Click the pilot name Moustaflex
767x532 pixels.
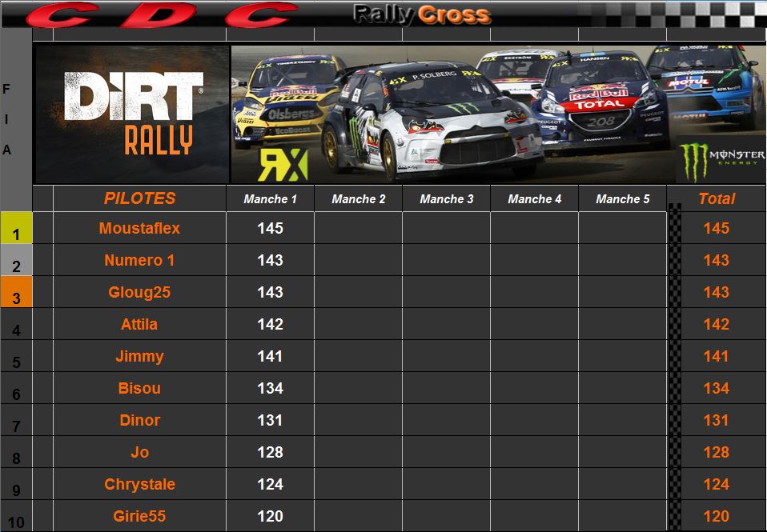click(139, 228)
